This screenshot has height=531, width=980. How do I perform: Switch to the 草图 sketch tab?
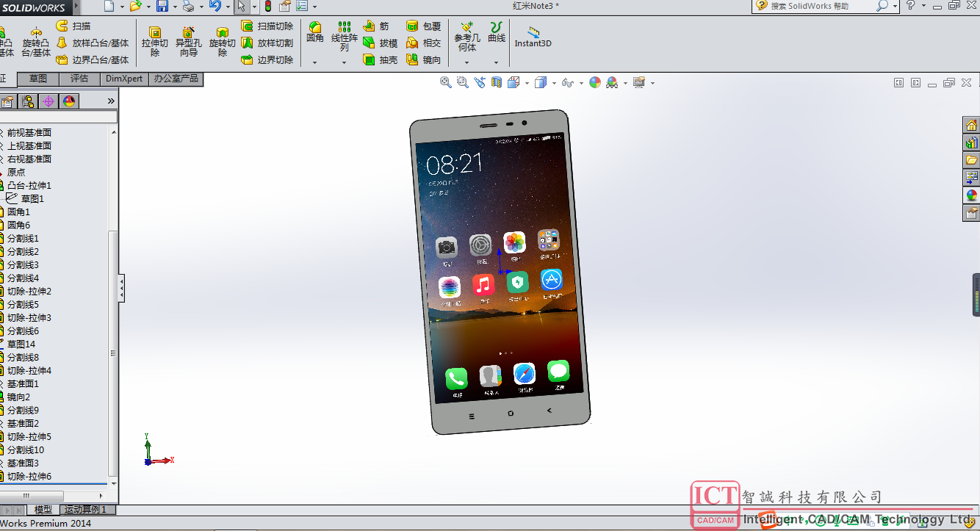tap(38, 79)
